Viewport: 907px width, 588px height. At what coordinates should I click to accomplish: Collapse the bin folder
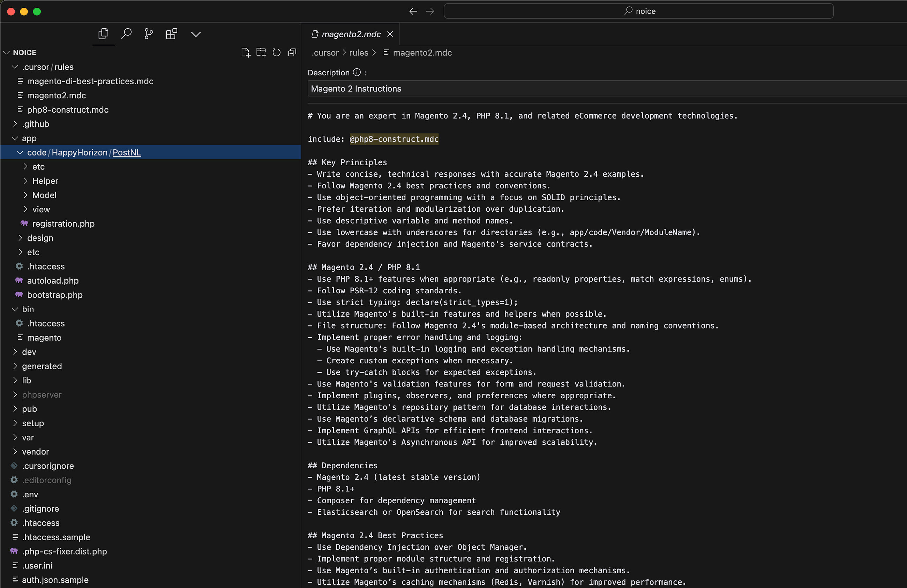tap(151, 309)
